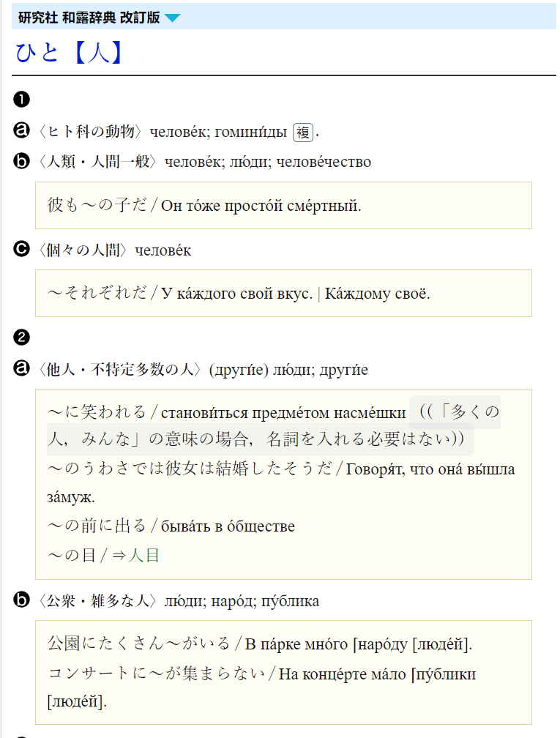
Task: Follow the green 人目 cross-reference link
Action: click(x=143, y=556)
